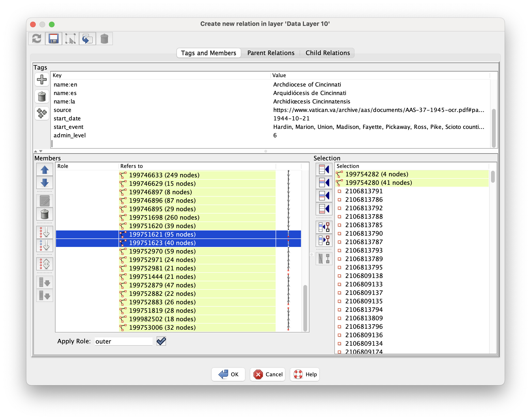Click the delete tag trash icon
This screenshot has width=531, height=420.
42,96
